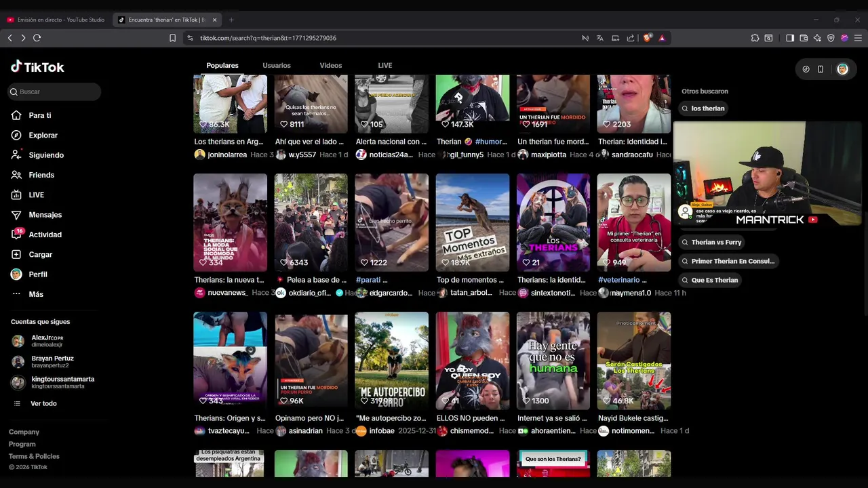Image resolution: width=868 pixels, height=488 pixels.
Task: Open kingtourssantamarta followed account
Action: click(x=53, y=382)
